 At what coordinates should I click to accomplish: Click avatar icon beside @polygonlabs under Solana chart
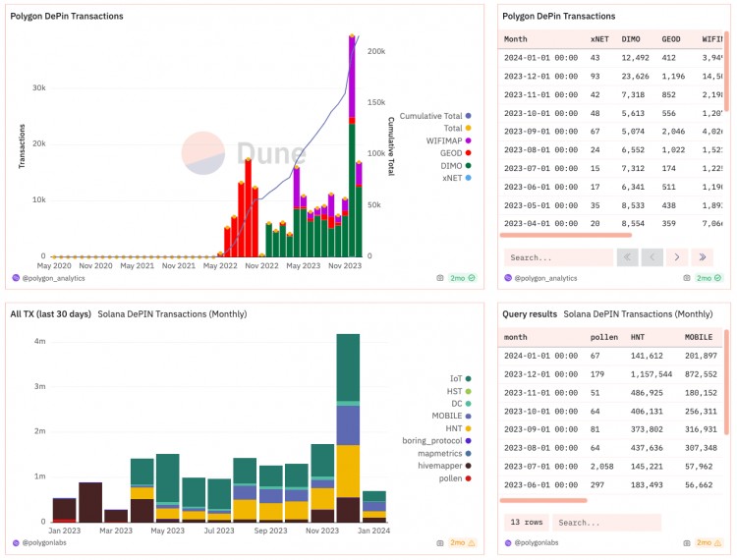(16, 542)
